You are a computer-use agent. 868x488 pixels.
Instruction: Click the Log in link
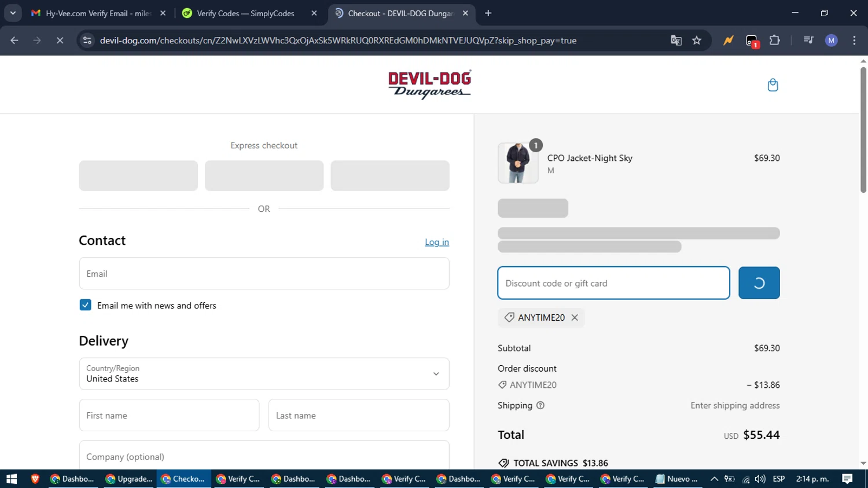[437, 242]
